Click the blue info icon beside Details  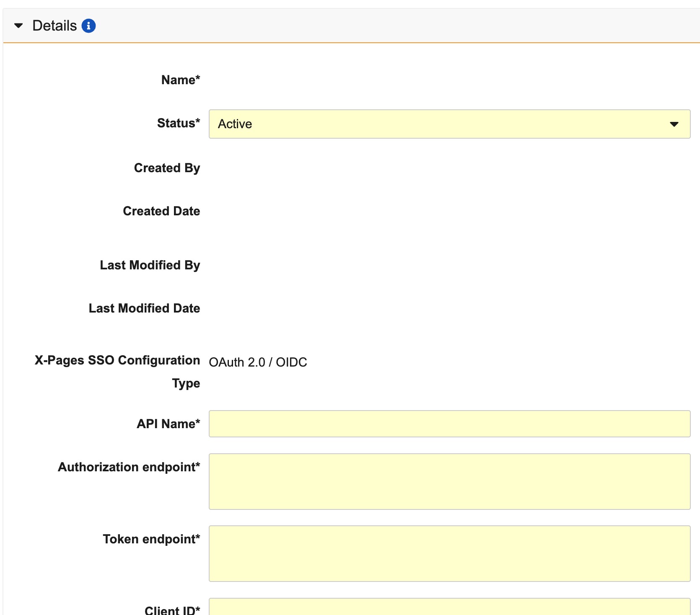[x=88, y=26]
